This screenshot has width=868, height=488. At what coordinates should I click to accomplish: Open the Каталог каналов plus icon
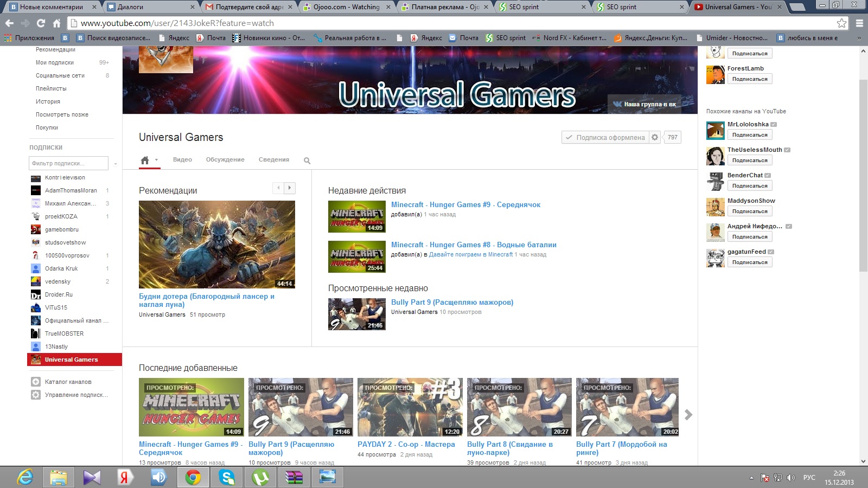pyautogui.click(x=36, y=382)
